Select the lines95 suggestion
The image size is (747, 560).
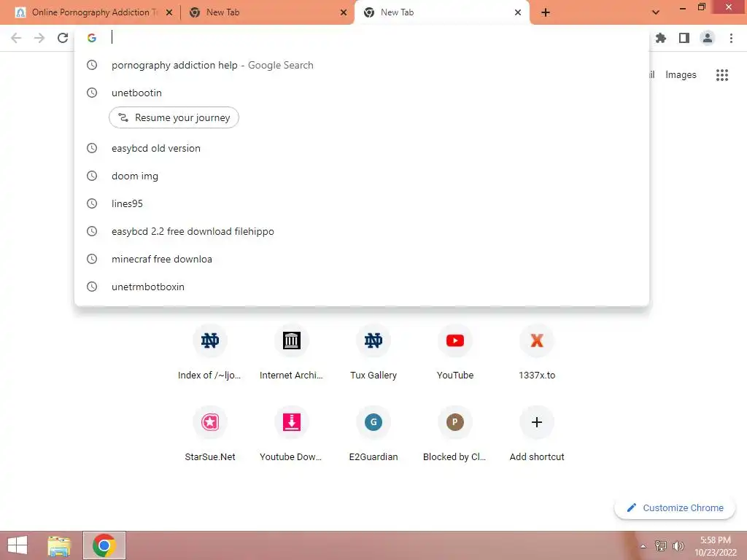click(362, 203)
